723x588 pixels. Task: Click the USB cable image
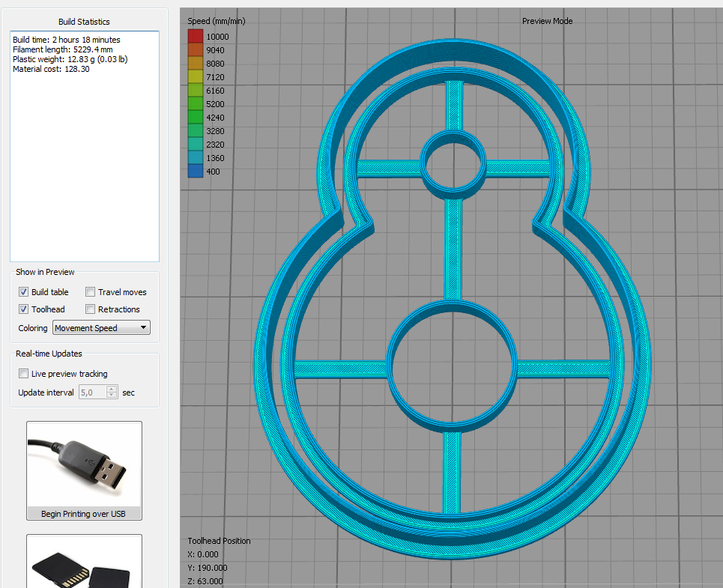click(x=84, y=464)
